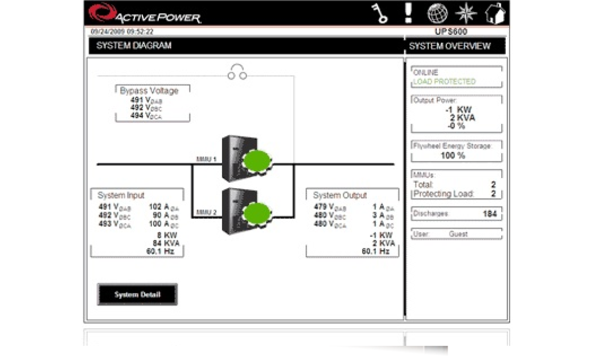615x364 pixels.
Task: Open alarms via exclamation mark icon
Action: [408, 13]
